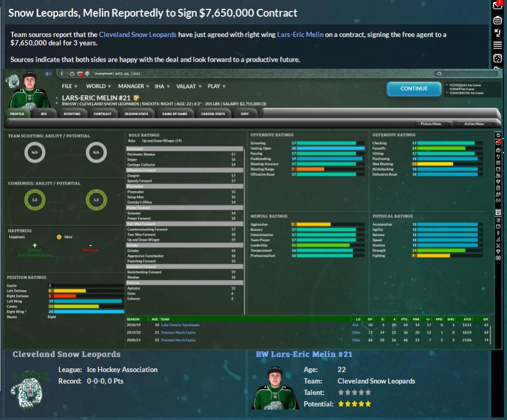Open the FILE menu
Screen dimensions: 507x420
(69, 86)
